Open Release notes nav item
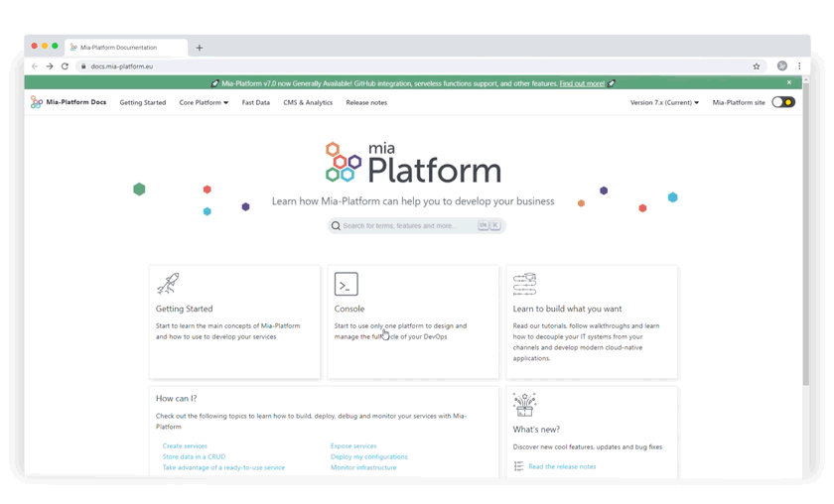834x504 pixels. 366,102
